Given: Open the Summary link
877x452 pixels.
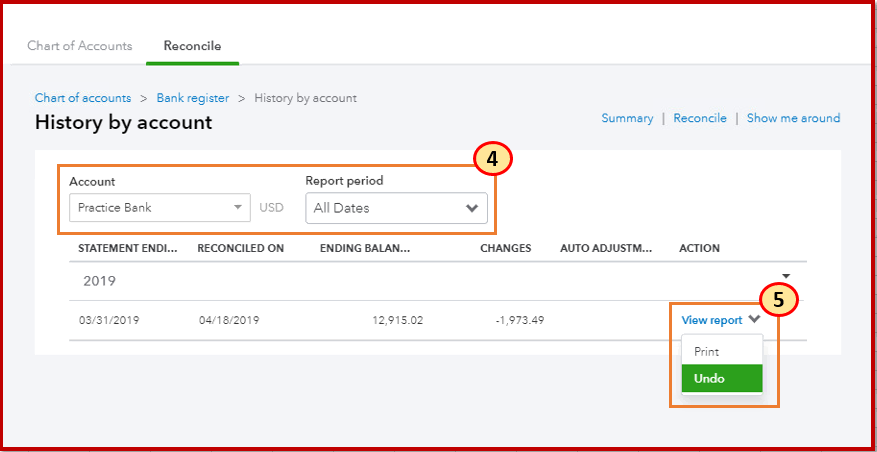Looking at the screenshot, I should click(627, 118).
